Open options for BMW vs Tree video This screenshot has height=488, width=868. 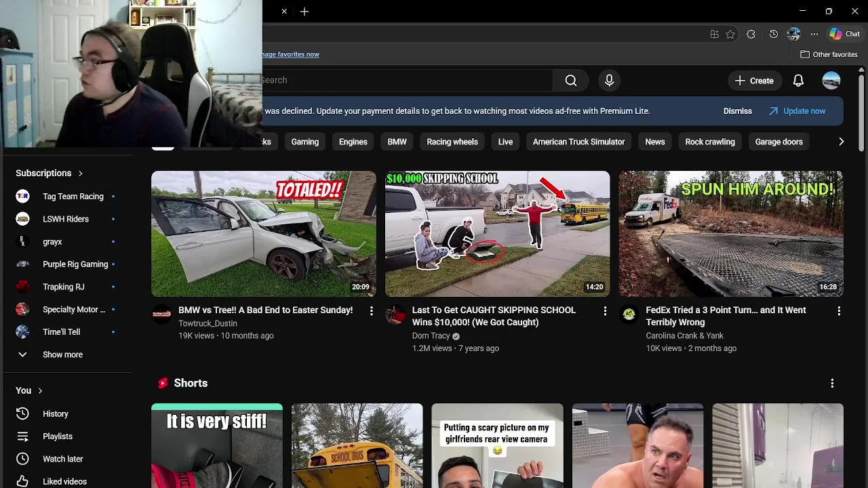tap(371, 310)
